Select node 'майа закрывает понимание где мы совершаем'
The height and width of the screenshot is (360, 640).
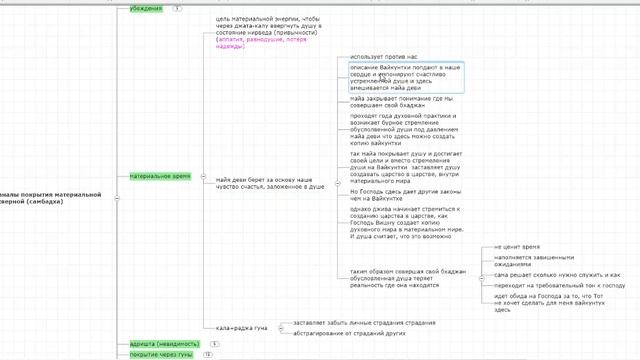coord(401,102)
